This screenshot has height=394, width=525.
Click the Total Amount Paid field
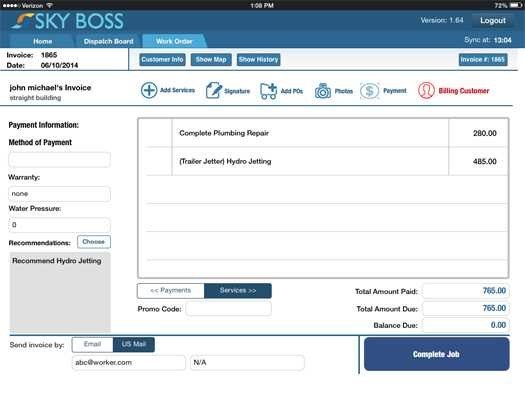[x=466, y=291]
